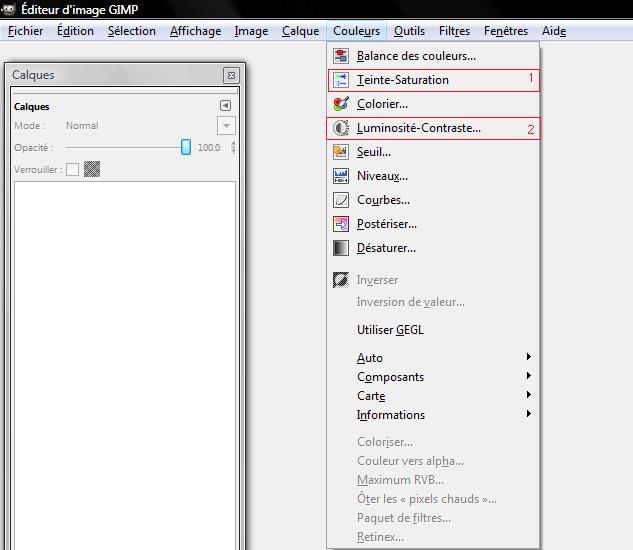Click the GIMP Wilber icon in title bar
Screen dimensions: 633x550
pos(8,9)
